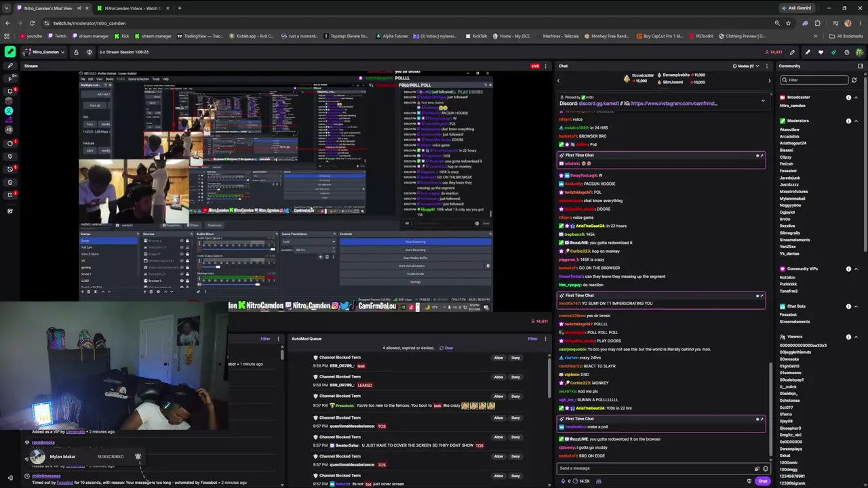Select viewer 00wesake in the Viewers list
The image size is (868, 488).
789,359
